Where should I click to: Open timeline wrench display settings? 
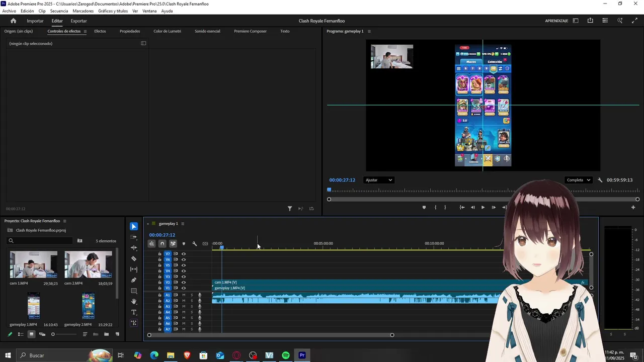tap(195, 244)
